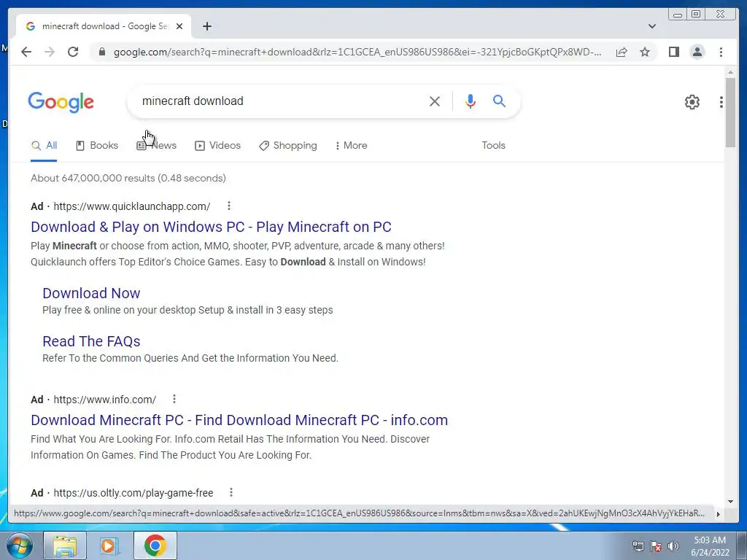Viewport: 747px width, 560px height.
Task: Click the scrollbar down arrow
Action: click(x=730, y=501)
